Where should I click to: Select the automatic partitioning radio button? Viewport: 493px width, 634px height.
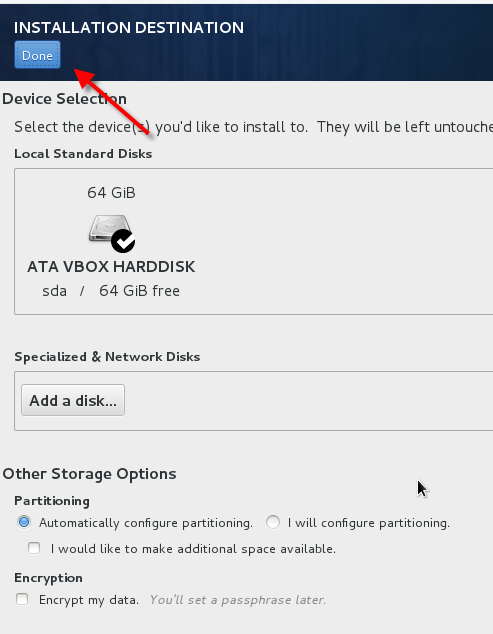[x=24, y=522]
